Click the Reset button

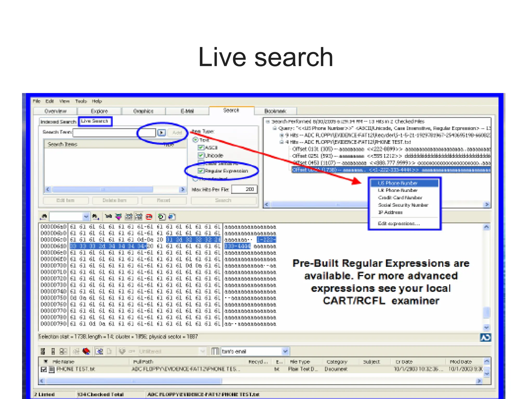point(164,200)
